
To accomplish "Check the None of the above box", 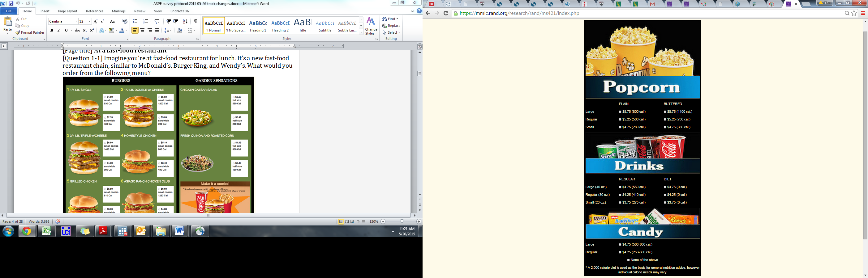I will point(629,260).
